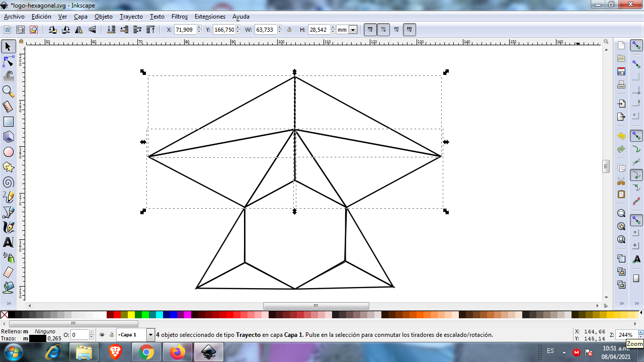Open the units (mm) dropdown
Viewport: 644px width, 362px height.
pos(353,30)
